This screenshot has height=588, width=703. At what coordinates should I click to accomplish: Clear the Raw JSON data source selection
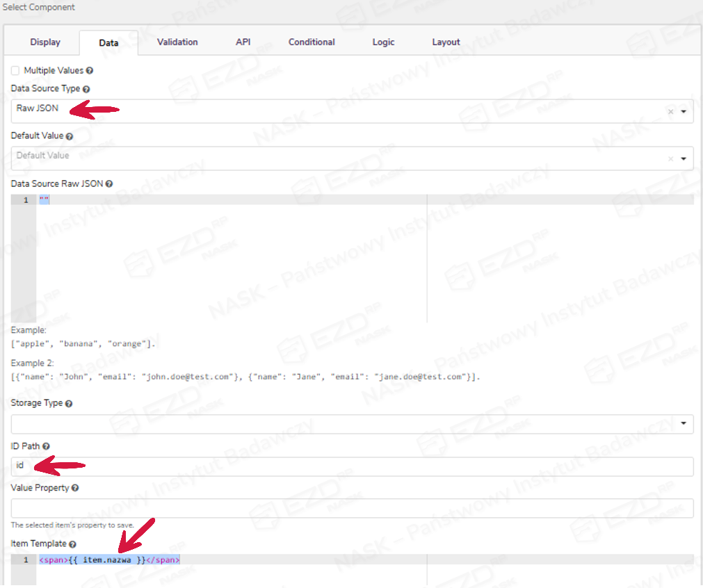click(x=670, y=111)
